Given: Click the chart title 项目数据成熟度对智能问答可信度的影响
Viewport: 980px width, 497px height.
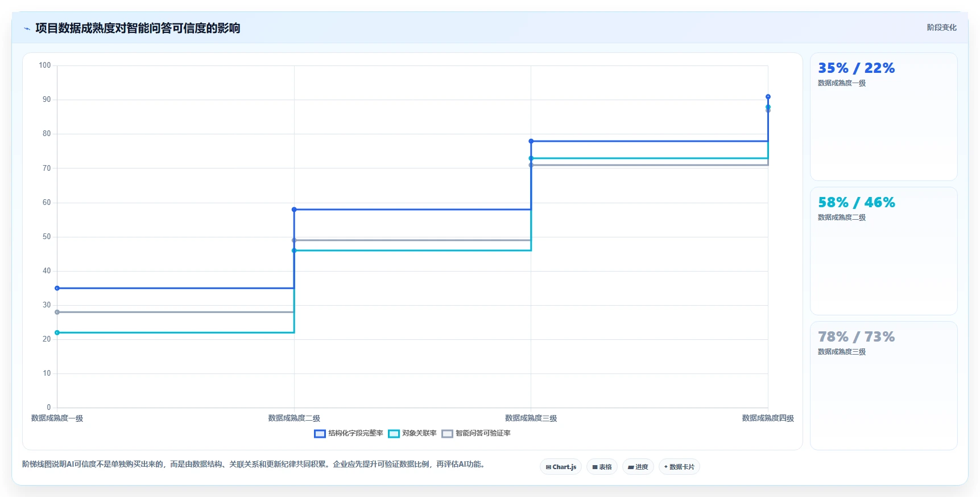Looking at the screenshot, I should [x=138, y=28].
